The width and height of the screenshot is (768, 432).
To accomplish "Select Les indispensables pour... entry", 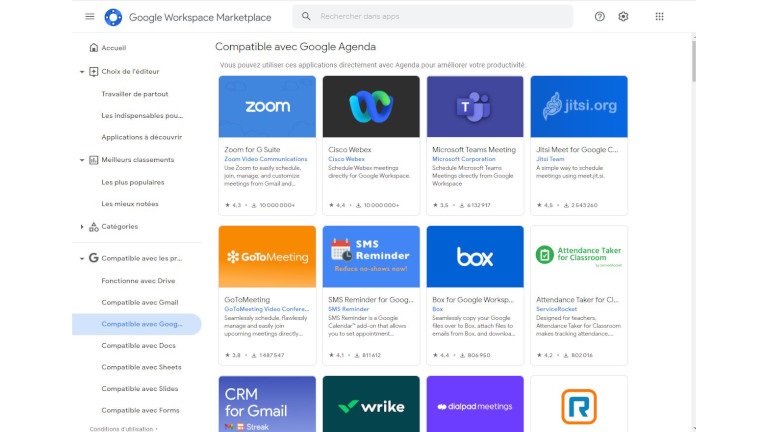I will tap(142, 116).
